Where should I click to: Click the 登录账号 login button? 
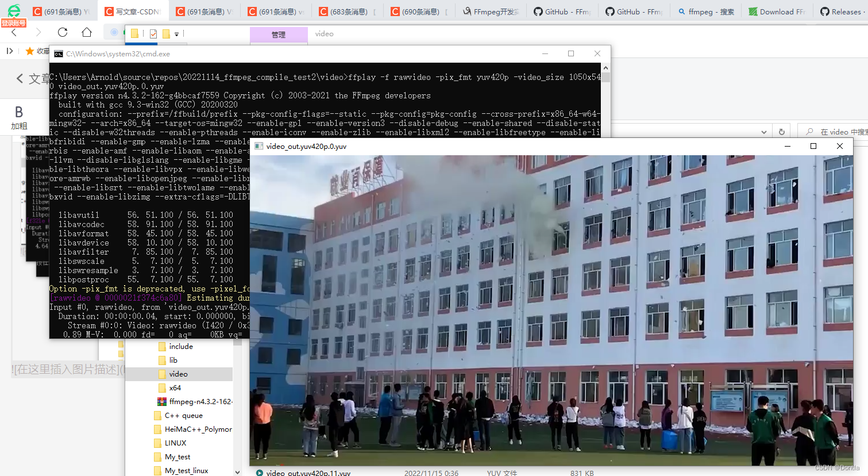13,23
